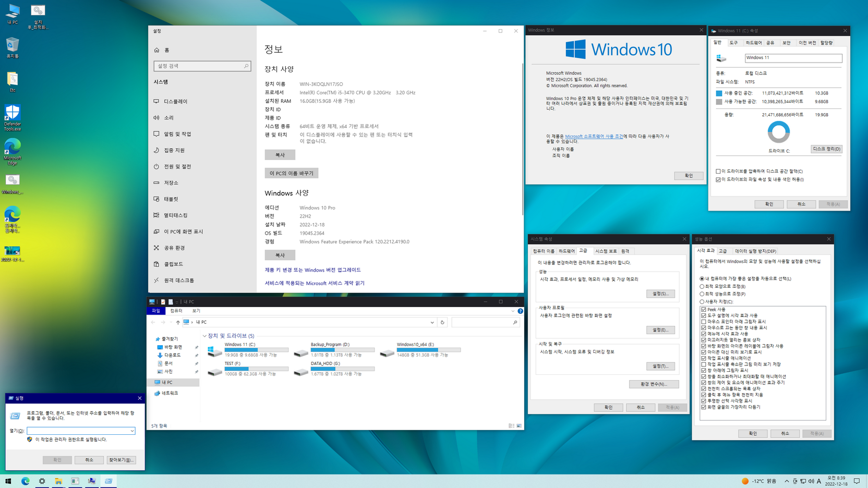Toggle drive file indexing (색인 허용) checkbox

718,179
